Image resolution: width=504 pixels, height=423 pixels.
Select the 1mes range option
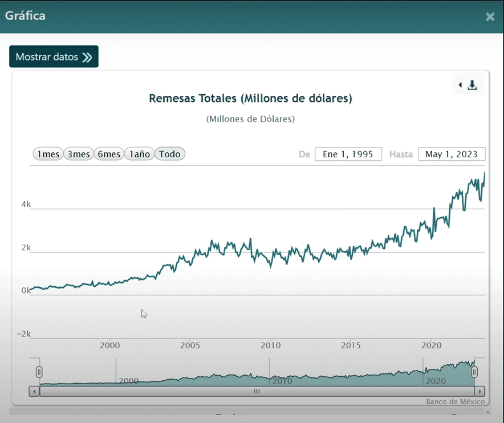[x=48, y=154]
